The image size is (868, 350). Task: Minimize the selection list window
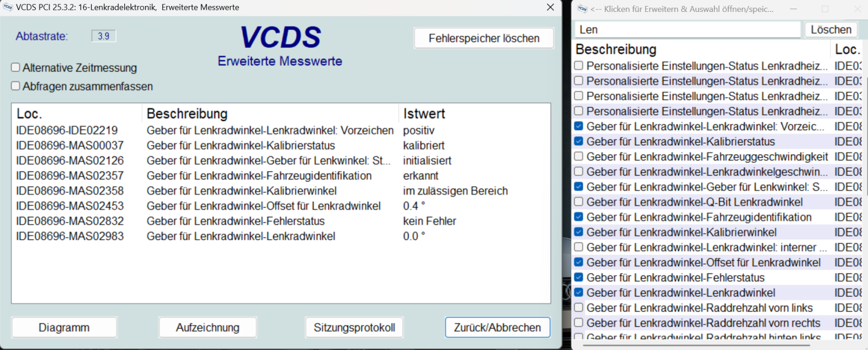click(793, 9)
